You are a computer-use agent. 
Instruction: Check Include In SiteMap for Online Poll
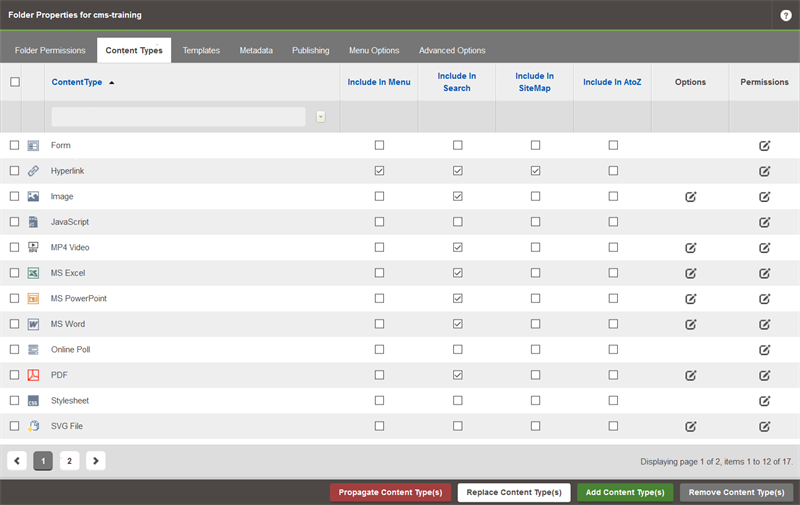click(535, 349)
